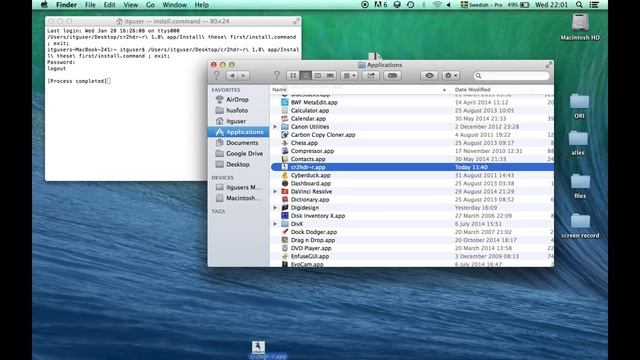Click the Quick Look eye button
The height and width of the screenshot is (360, 640).
tap(429, 76)
